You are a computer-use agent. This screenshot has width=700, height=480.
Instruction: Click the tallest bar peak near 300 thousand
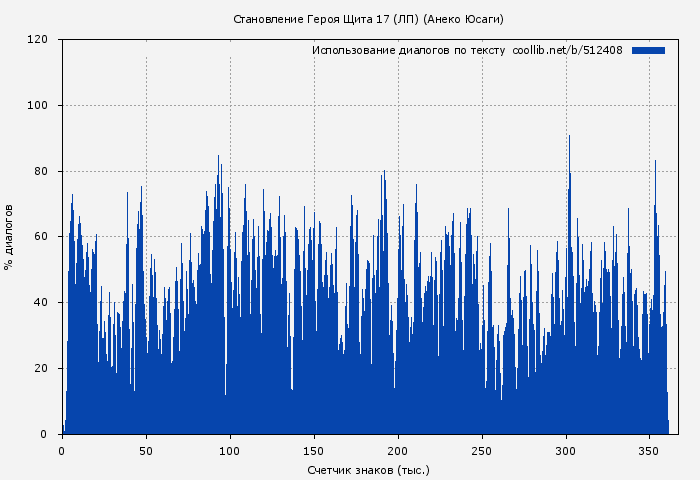569,138
